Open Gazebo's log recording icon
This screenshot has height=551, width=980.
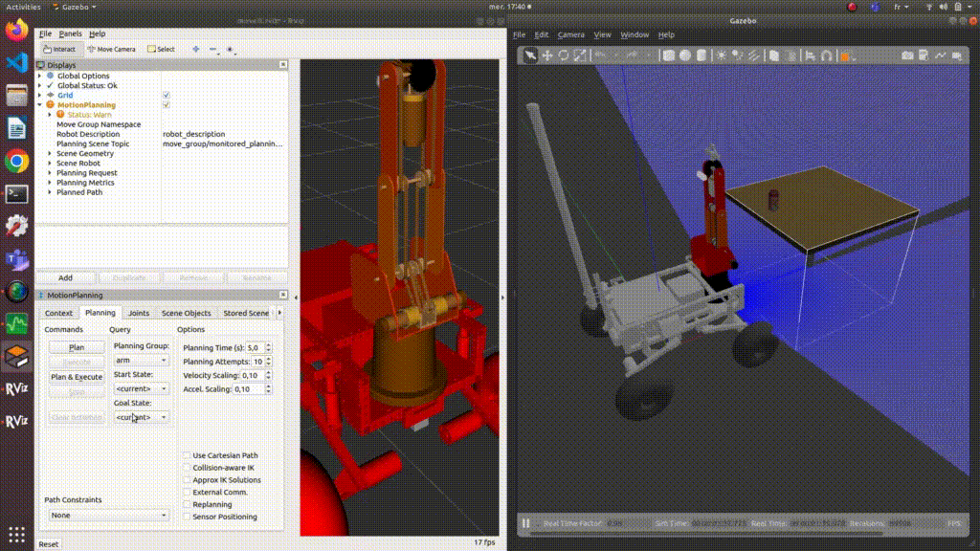tap(924, 55)
